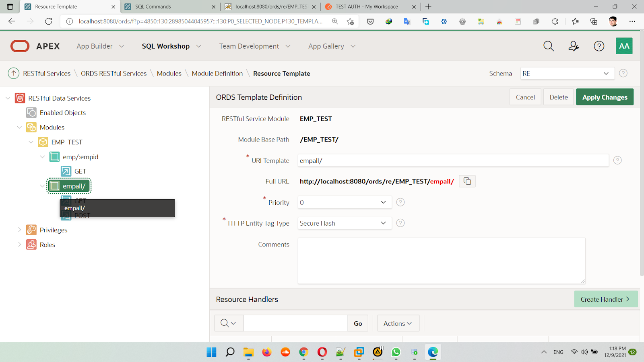The image size is (644, 362).
Task: Open the Schema selector dropdown
Action: click(567, 73)
